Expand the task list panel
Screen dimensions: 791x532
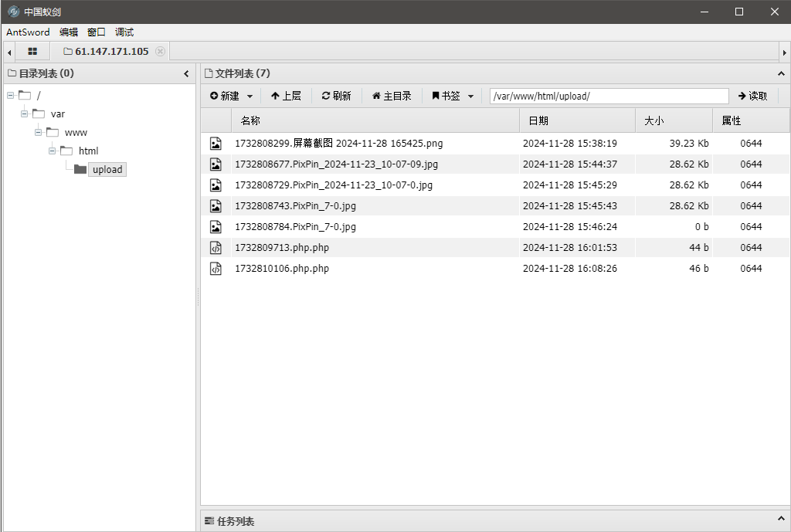[780, 521]
